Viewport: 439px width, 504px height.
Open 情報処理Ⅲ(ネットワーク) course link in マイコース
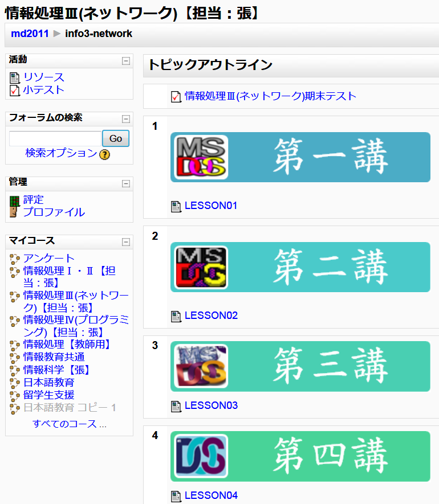(x=76, y=301)
